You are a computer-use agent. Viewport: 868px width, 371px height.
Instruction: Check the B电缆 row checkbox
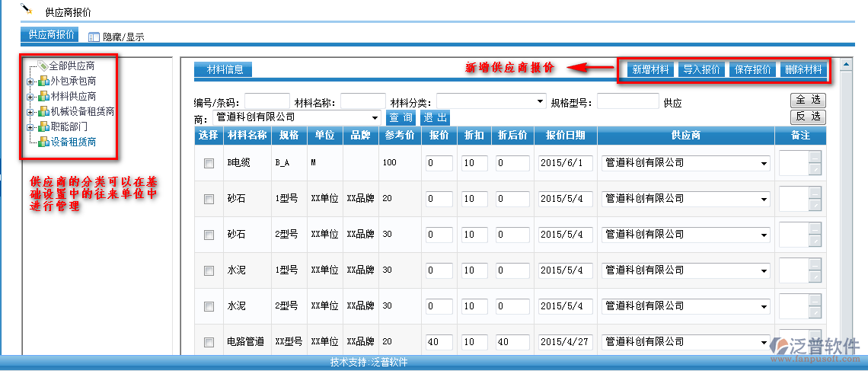tap(209, 163)
